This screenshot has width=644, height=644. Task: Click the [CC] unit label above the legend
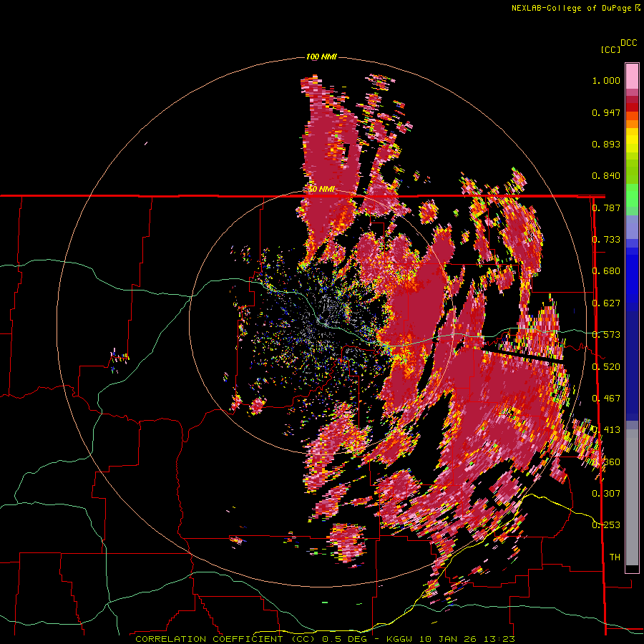pos(610,49)
